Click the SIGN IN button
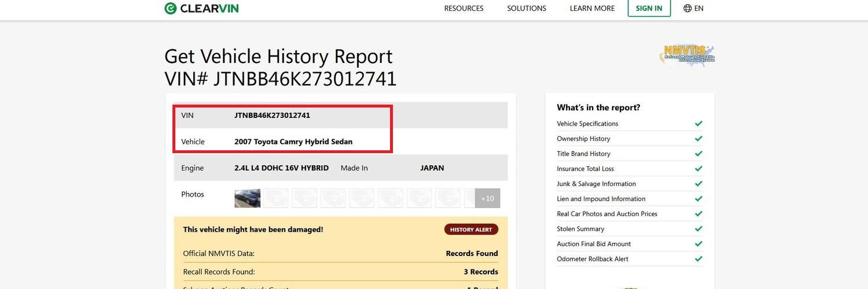 649,8
